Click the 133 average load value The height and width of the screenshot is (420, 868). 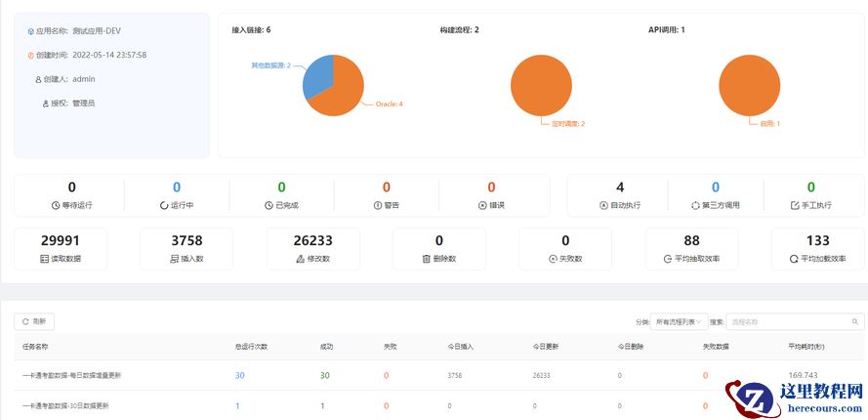tap(817, 241)
